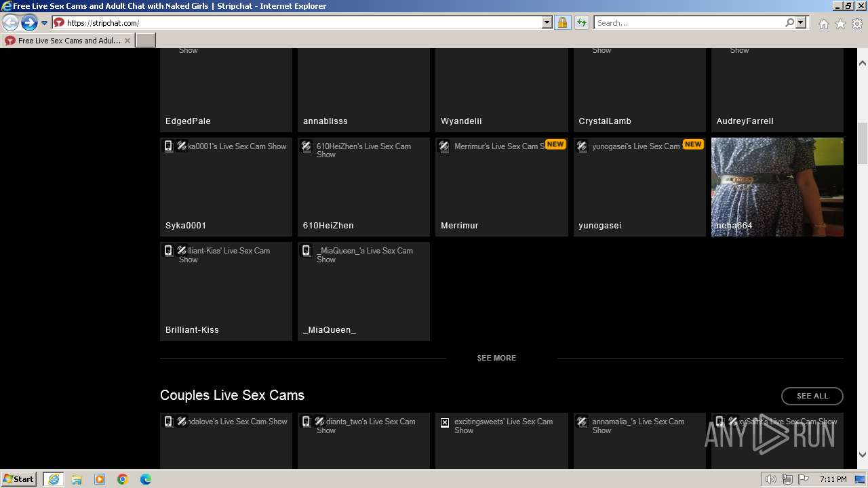The width and height of the screenshot is (868, 488).
Task: Open annamalia_'s Live Sex Cam Show card
Action: click(x=639, y=441)
